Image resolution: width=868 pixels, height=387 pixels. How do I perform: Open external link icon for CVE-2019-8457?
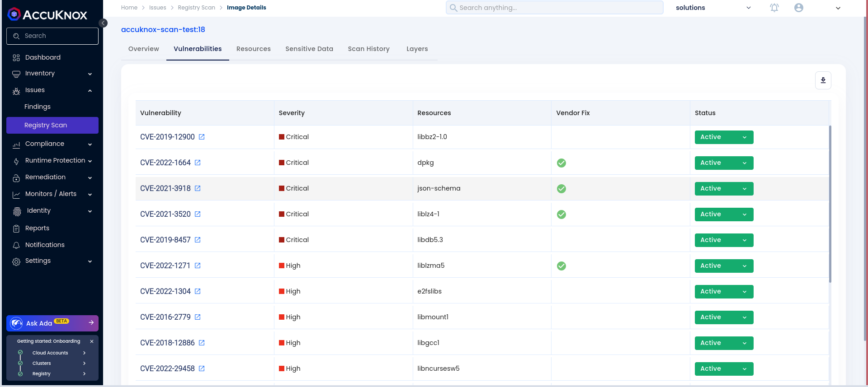(198, 240)
